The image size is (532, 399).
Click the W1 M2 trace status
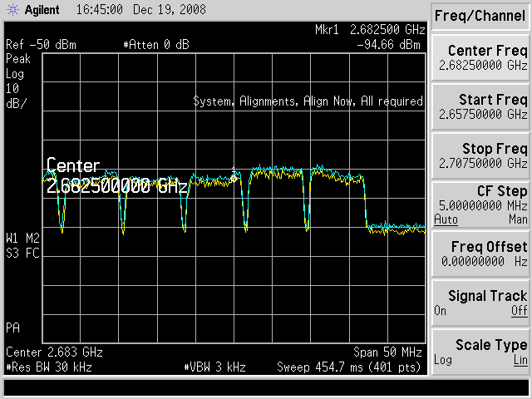(x=23, y=239)
